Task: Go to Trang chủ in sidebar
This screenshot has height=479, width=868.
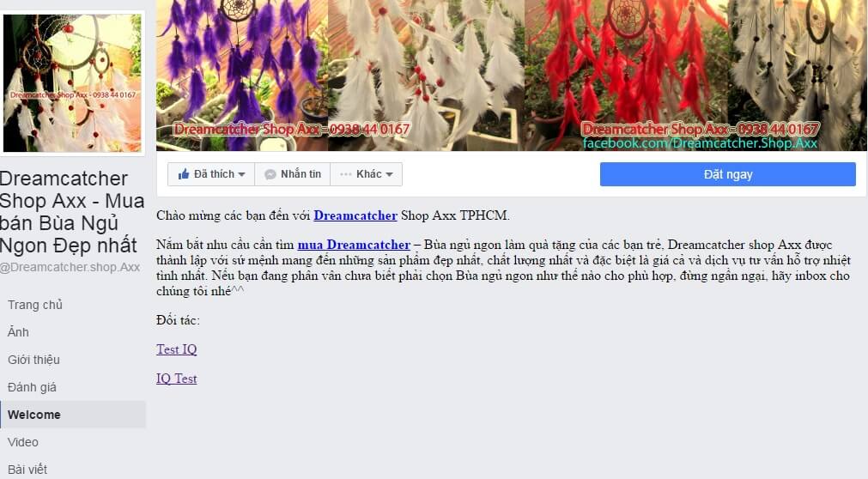Action: pos(35,305)
